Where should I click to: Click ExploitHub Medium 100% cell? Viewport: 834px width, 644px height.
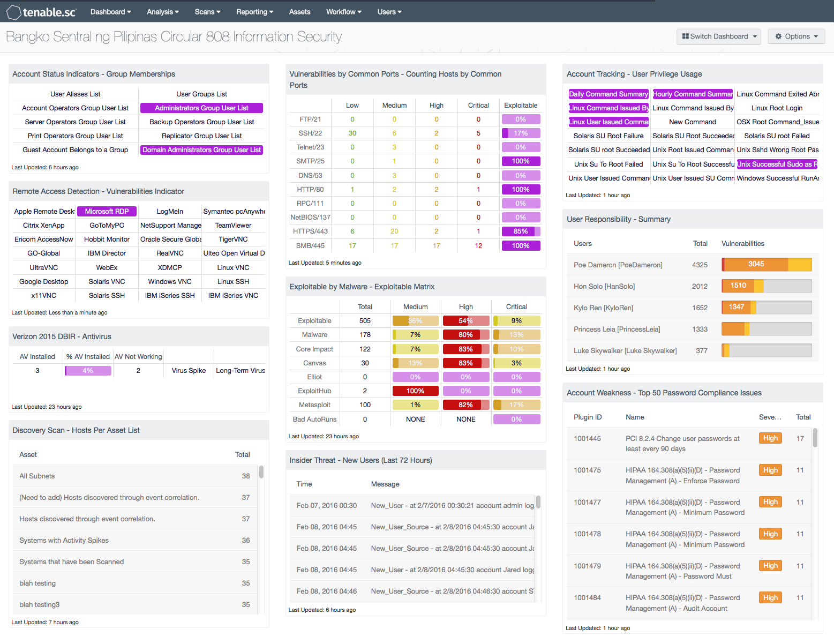[415, 391]
